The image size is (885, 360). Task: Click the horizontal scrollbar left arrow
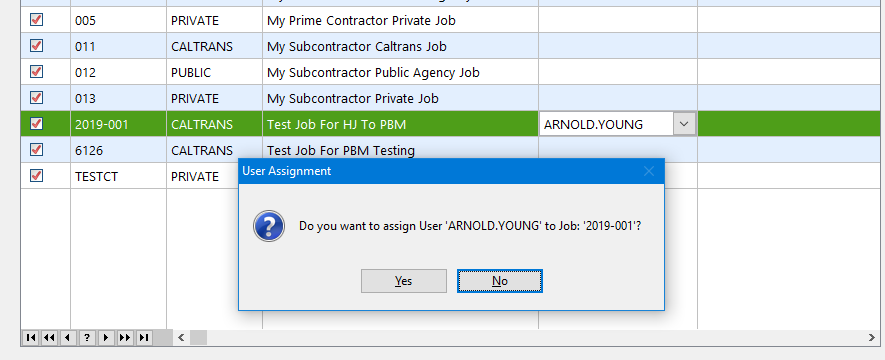click(x=181, y=337)
